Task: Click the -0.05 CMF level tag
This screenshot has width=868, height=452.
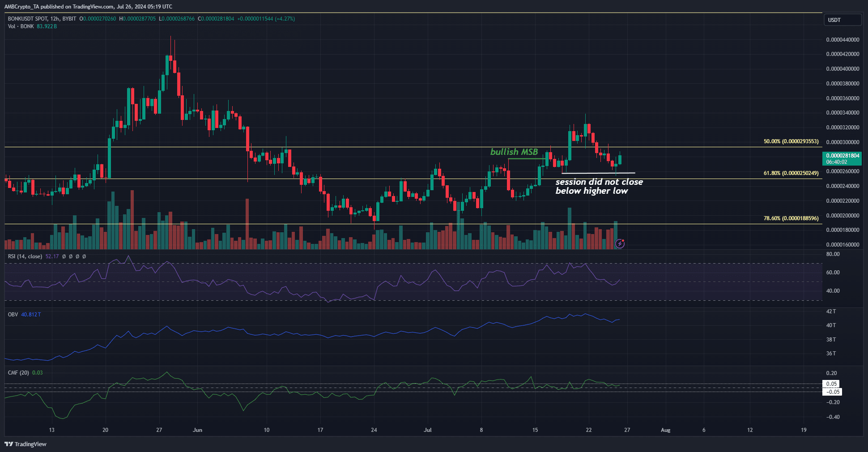Action: (x=832, y=392)
